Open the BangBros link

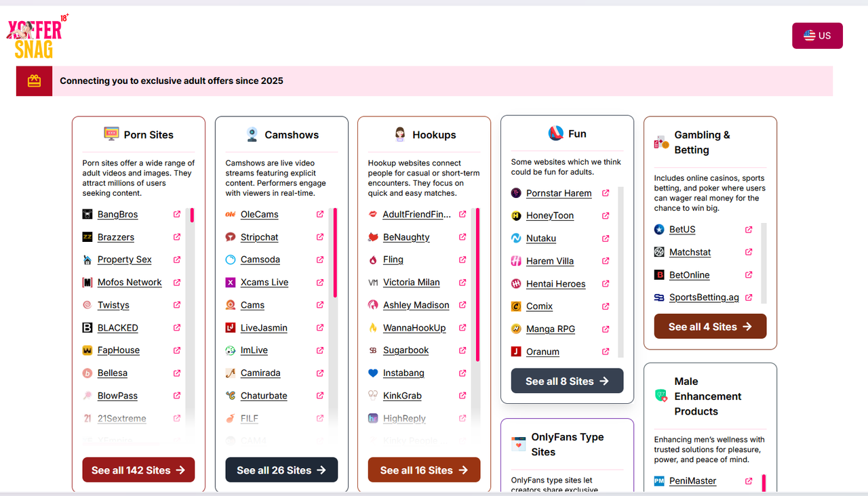117,214
